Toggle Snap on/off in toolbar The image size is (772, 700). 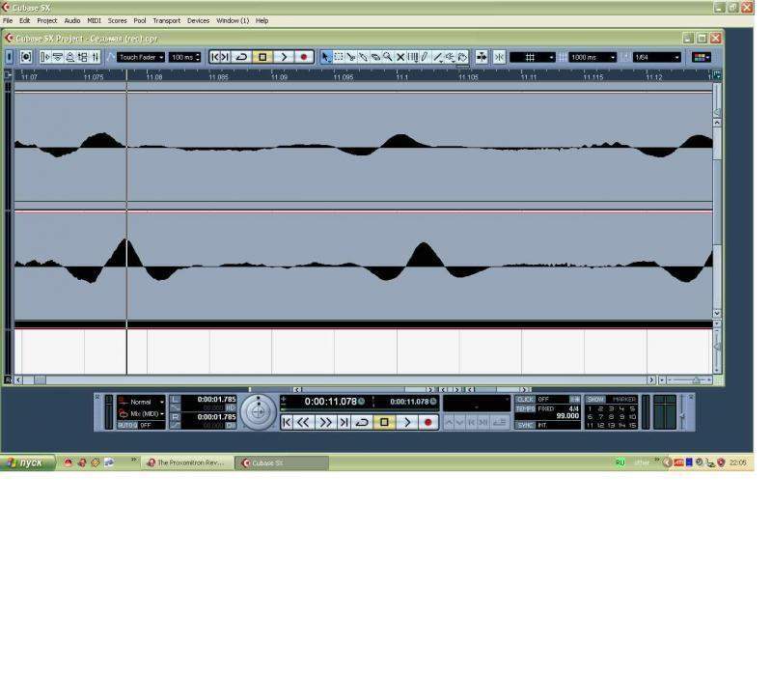pyautogui.click(x=499, y=57)
